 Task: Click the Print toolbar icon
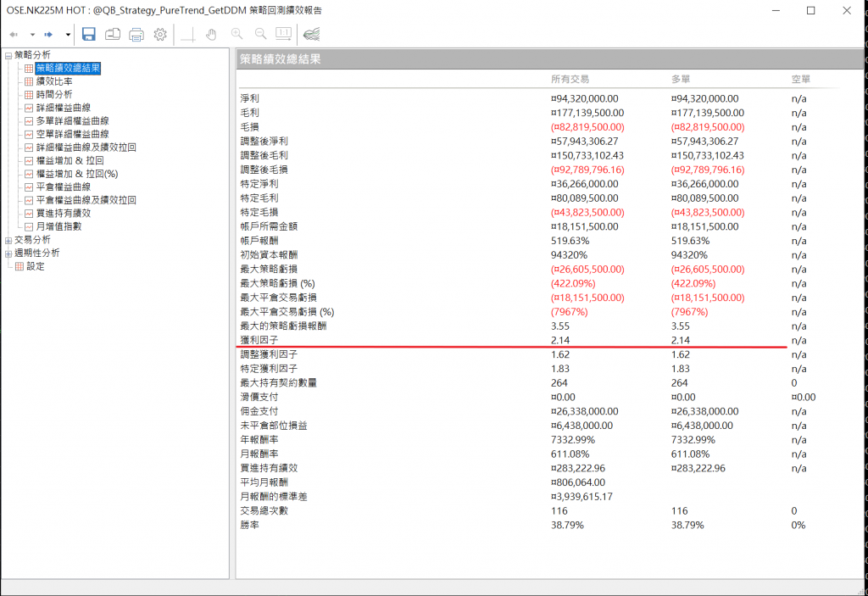(x=136, y=35)
